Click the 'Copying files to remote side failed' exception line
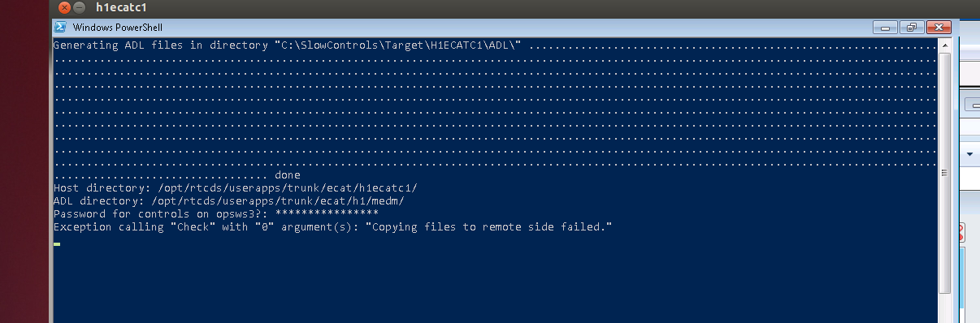This screenshot has width=980, height=323. [332, 226]
